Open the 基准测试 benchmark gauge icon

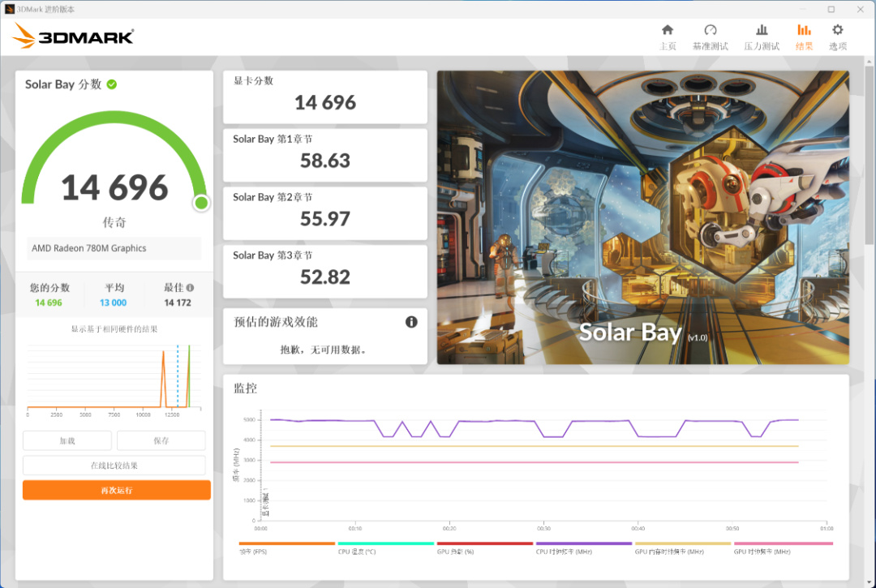pos(710,30)
